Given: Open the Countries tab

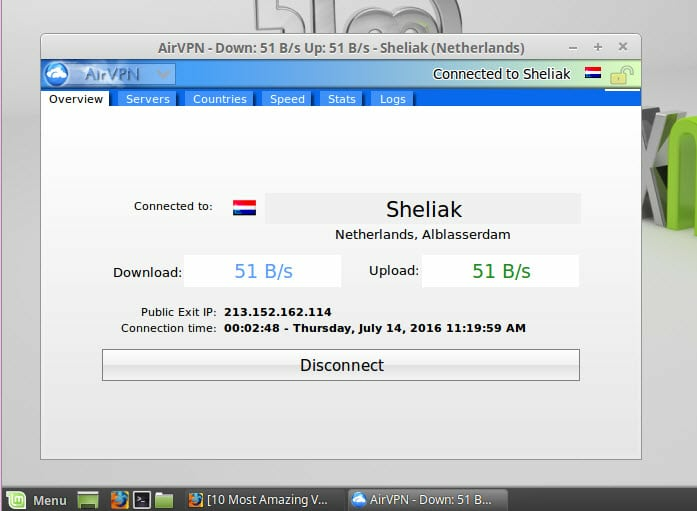Looking at the screenshot, I should coord(220,99).
